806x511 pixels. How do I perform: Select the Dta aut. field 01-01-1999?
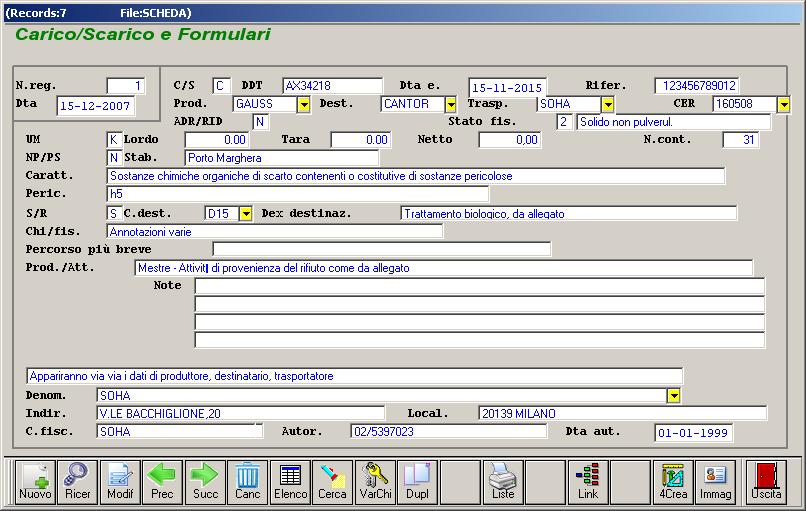tap(693, 433)
